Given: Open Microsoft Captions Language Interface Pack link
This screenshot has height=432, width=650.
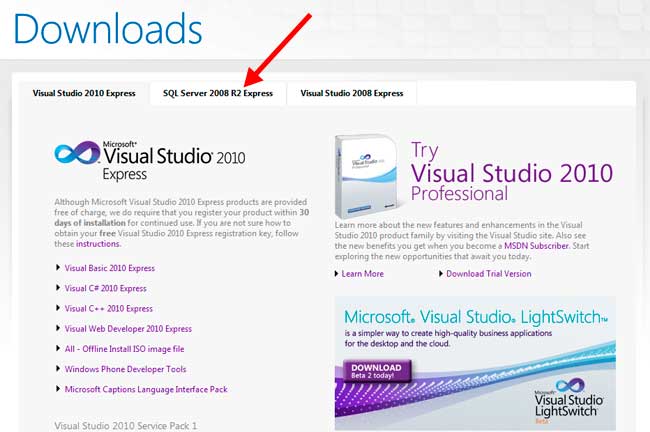Looking at the screenshot, I should pyautogui.click(x=146, y=389).
